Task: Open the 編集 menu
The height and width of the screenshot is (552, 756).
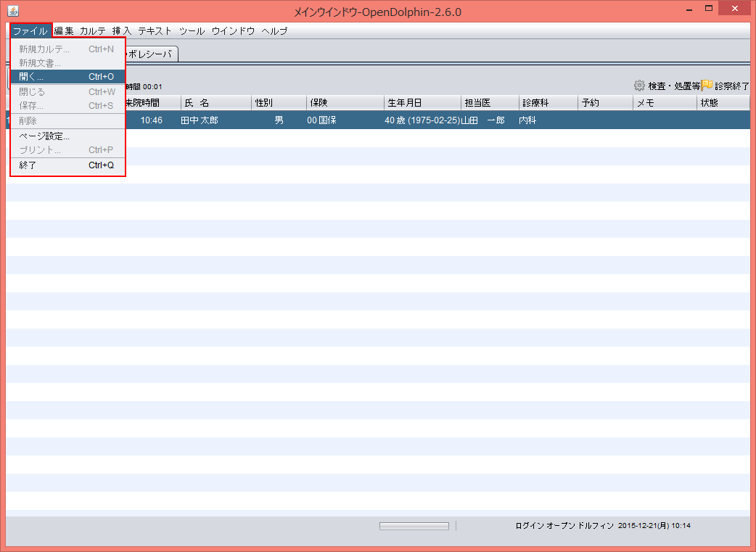Action: click(64, 31)
